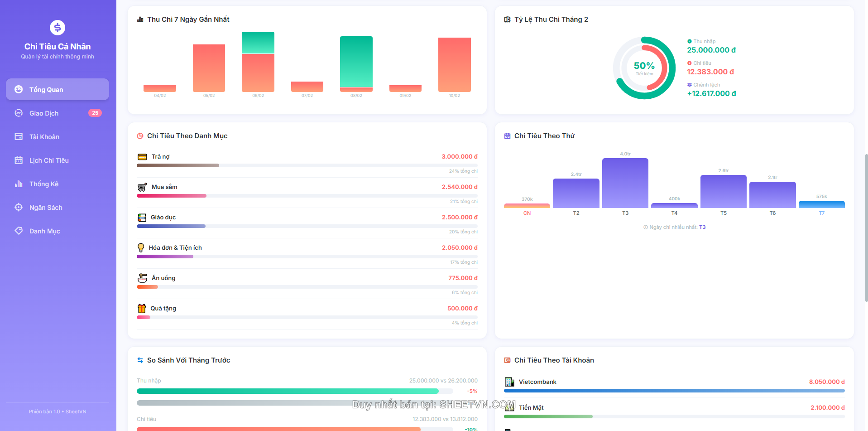Viewport: 868px width, 431px height.
Task: Click the page vertical scrollbar
Action: [866, 227]
